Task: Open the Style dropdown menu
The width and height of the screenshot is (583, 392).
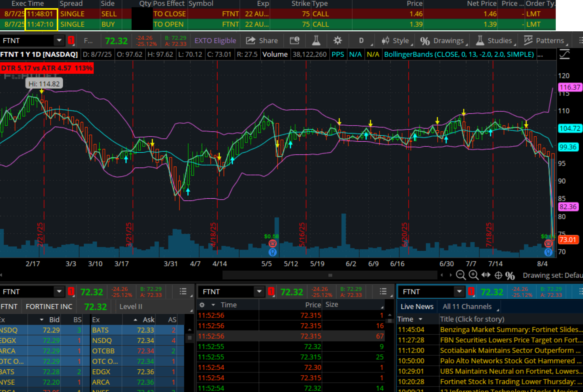Action: (x=396, y=41)
